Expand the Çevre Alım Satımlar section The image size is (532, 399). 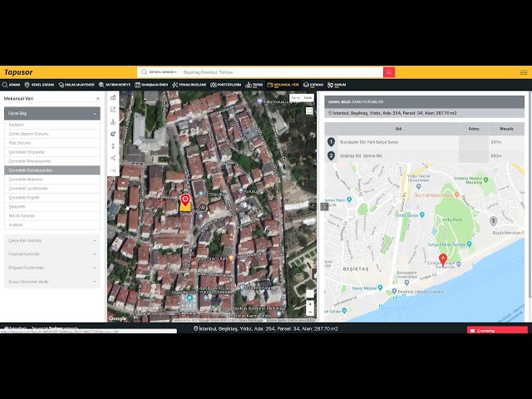tap(52, 240)
